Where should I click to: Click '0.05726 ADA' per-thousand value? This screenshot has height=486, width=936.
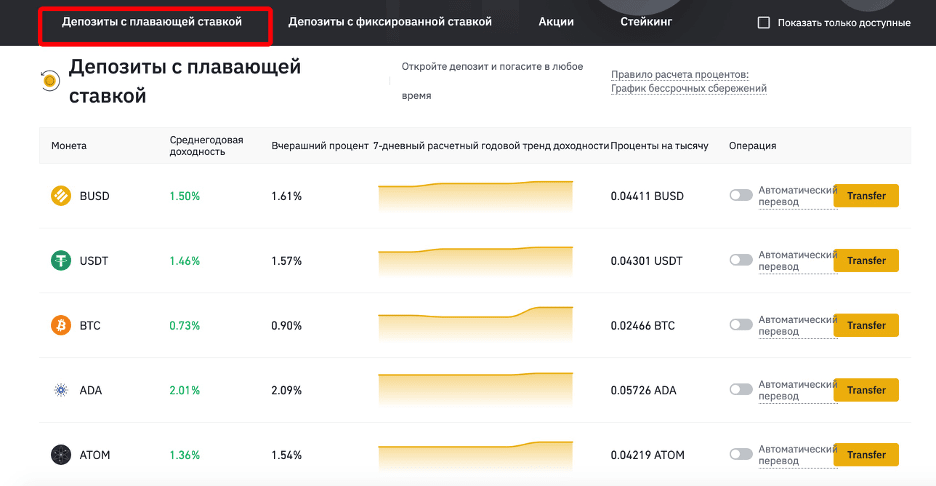pyautogui.click(x=644, y=390)
